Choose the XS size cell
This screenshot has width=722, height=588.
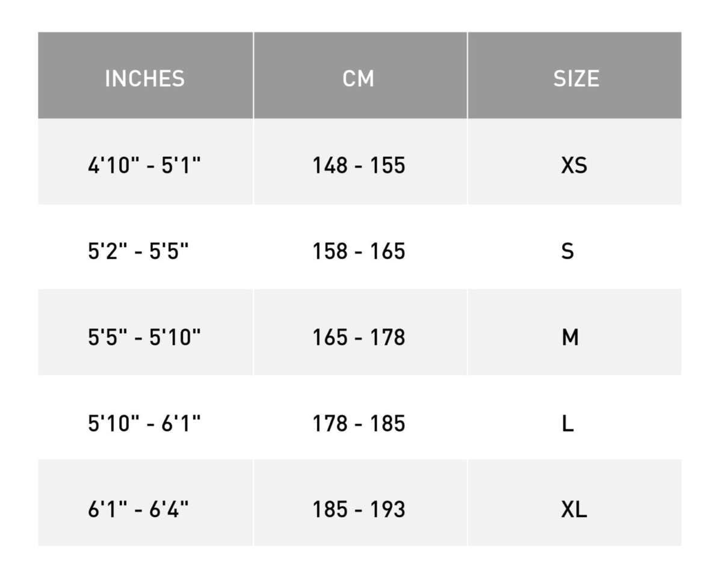574,165
